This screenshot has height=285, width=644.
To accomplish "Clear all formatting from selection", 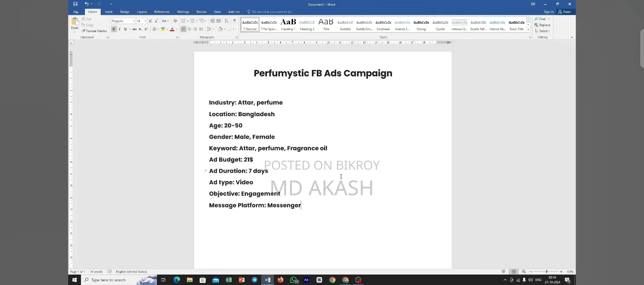I will (x=175, y=21).
